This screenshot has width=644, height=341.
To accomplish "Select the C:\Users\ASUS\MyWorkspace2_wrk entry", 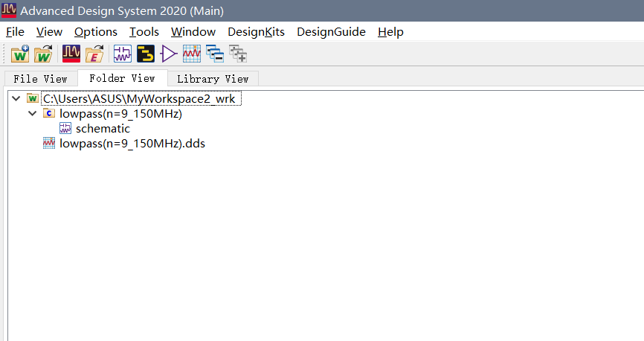I will [139, 99].
